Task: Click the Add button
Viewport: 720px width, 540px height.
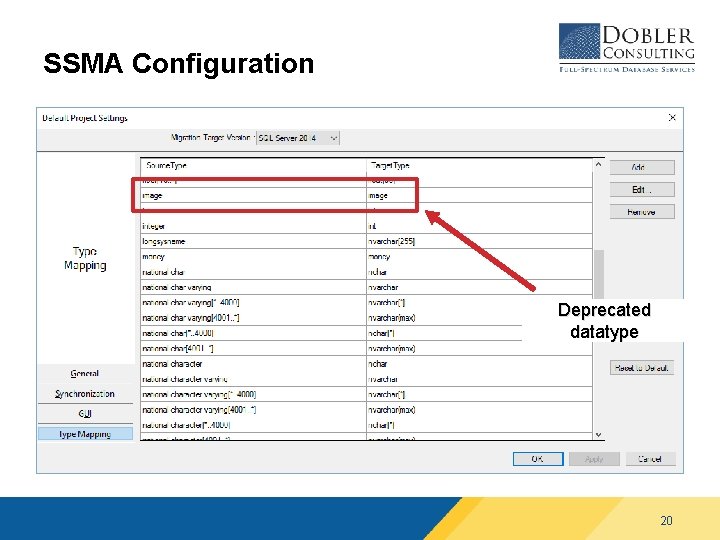Action: [642, 168]
